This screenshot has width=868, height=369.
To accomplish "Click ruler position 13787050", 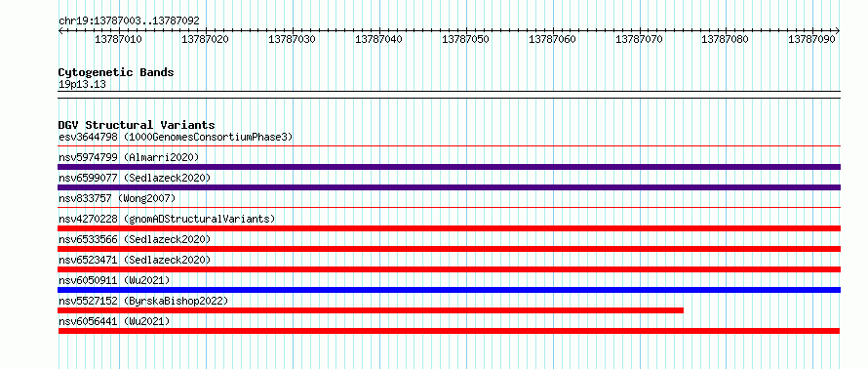I will (x=465, y=39).
